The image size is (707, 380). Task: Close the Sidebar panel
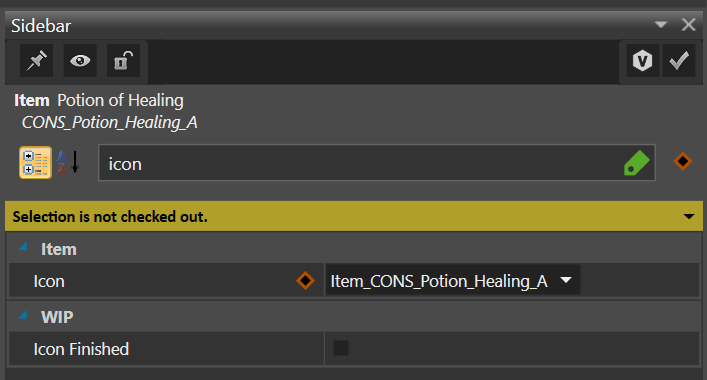pos(688,24)
